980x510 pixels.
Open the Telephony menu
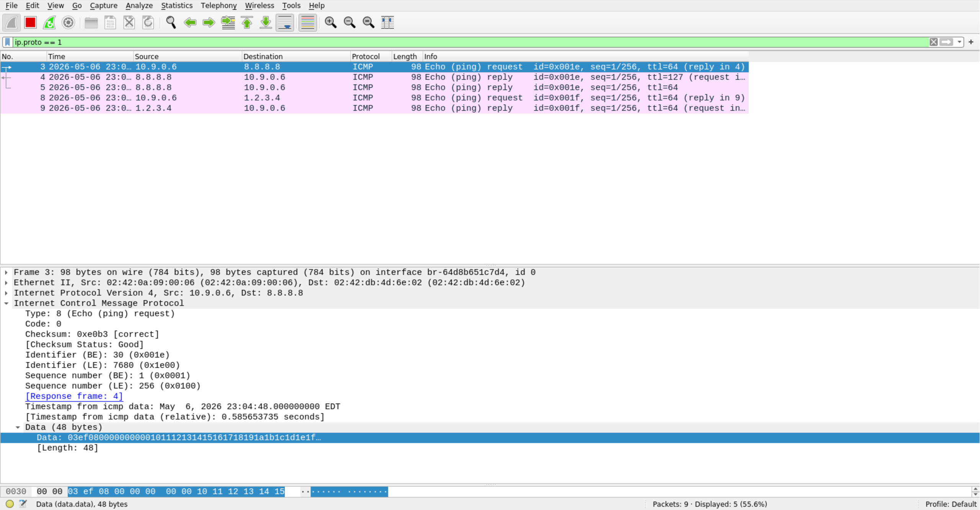coord(219,5)
